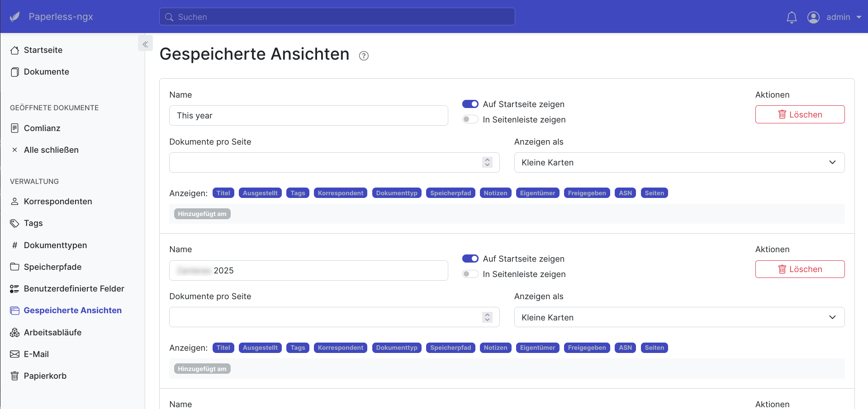Click 'Alle schließen' to close open documents
This screenshot has width=868, height=409.
point(51,150)
